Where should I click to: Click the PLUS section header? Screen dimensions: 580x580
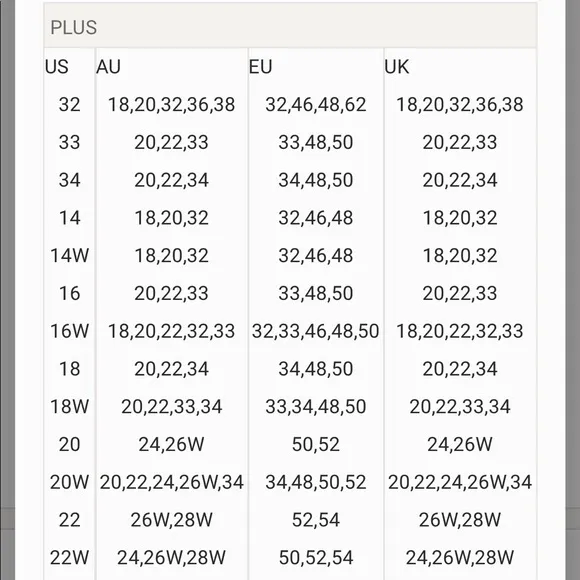(x=74, y=27)
